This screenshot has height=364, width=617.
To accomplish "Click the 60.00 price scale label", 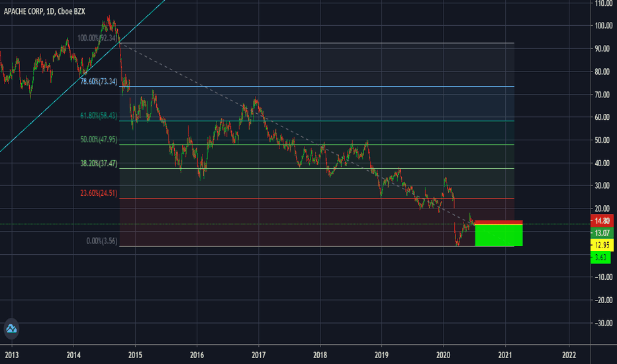I will (x=604, y=117).
